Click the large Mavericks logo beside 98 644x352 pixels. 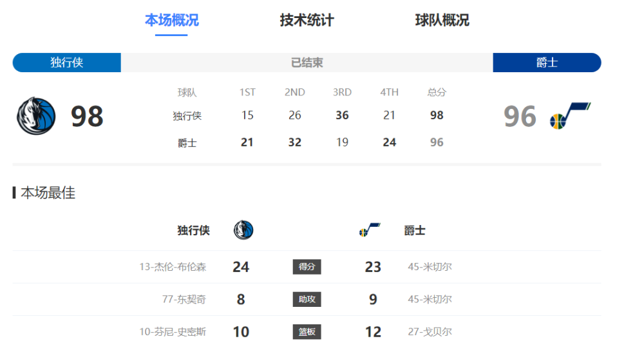36,116
